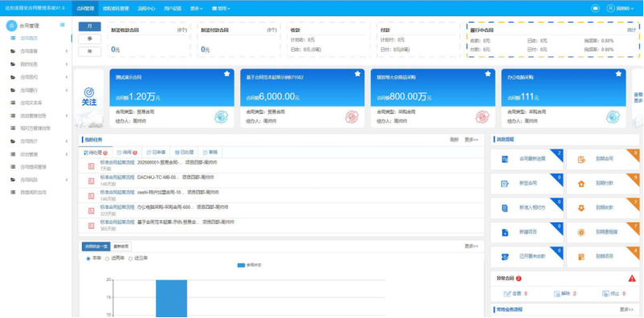Click 统计 link in 履行中合同 box

631,30
